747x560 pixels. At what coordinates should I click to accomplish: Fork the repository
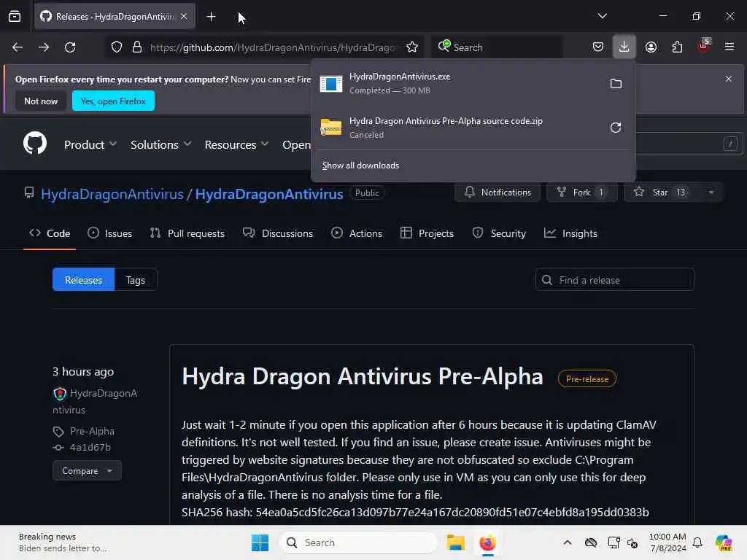click(x=581, y=192)
